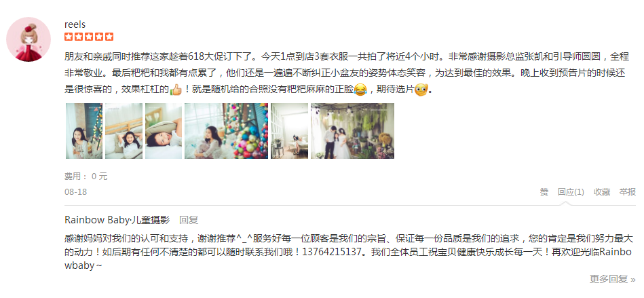644x298 pixels.
Task: Toggle the 回应(1) replies section
Action: click(571, 192)
